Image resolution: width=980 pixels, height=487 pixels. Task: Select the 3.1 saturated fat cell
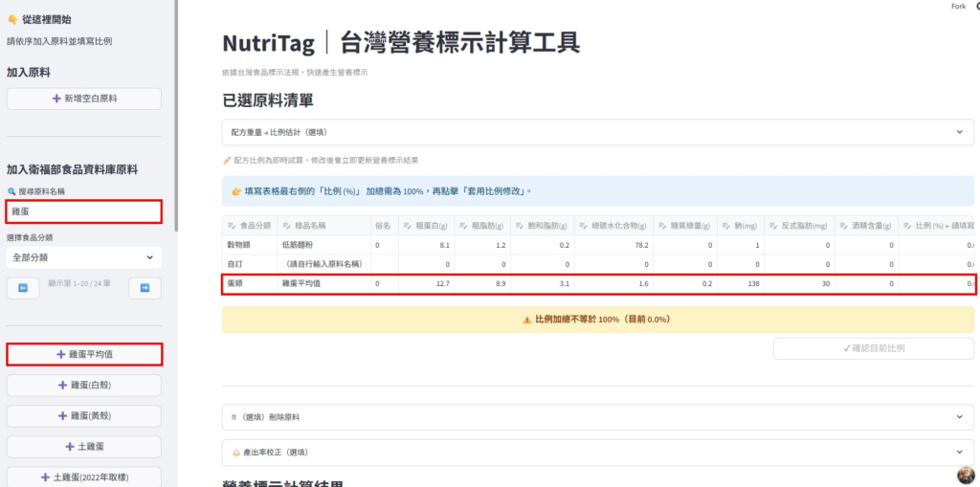pyautogui.click(x=542, y=284)
